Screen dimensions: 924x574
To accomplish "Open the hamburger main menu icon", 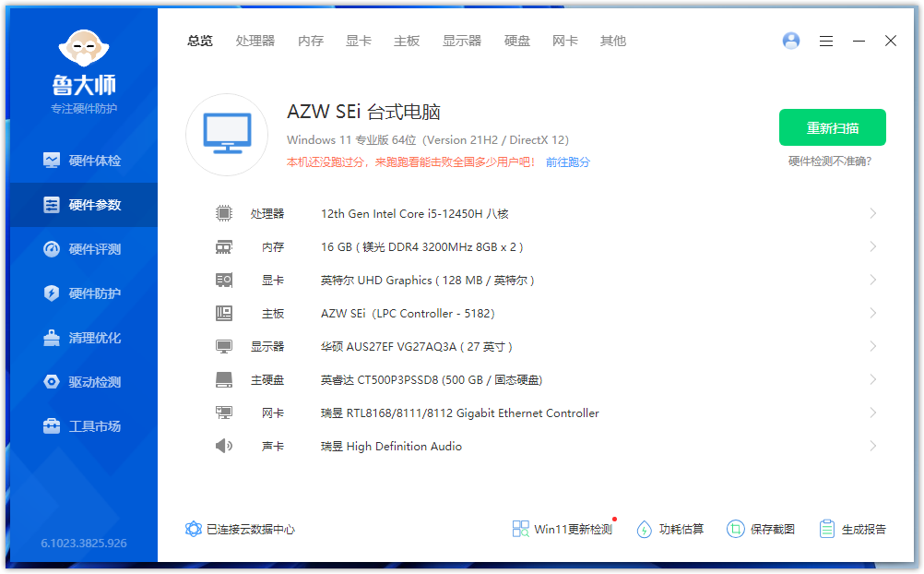I will point(826,41).
